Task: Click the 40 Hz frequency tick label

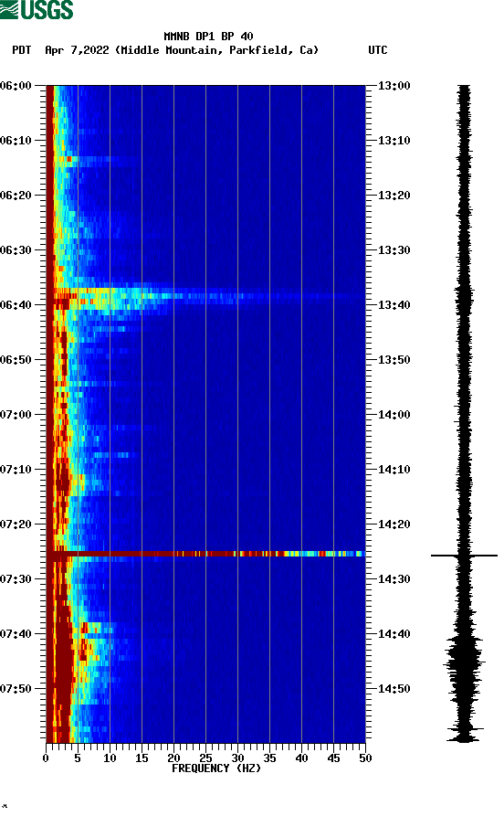Action: pyautogui.click(x=301, y=758)
